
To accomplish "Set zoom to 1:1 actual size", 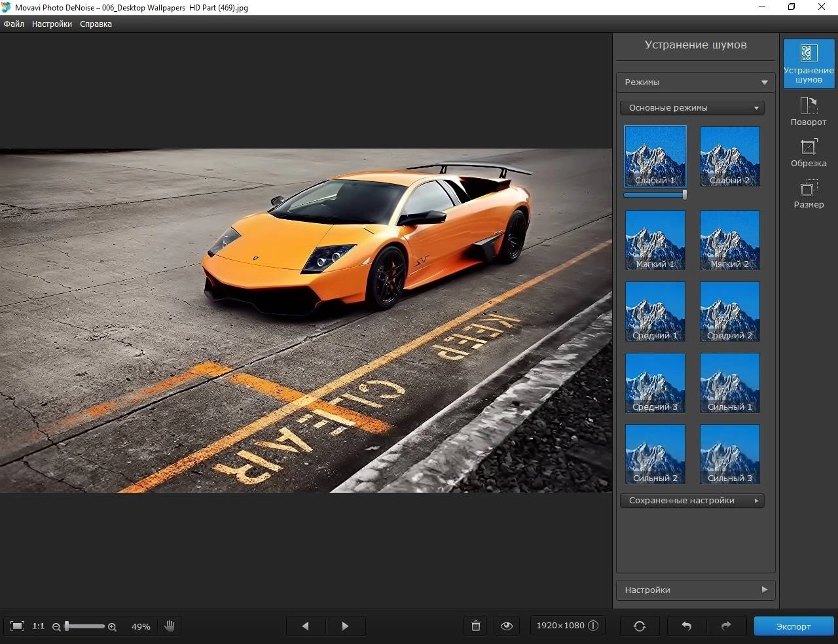I will (x=39, y=626).
